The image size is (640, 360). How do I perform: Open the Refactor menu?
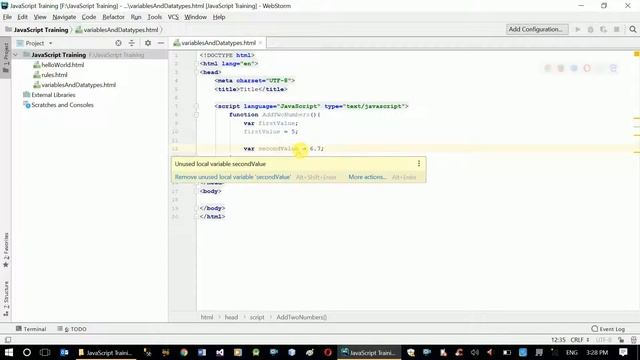point(113,17)
